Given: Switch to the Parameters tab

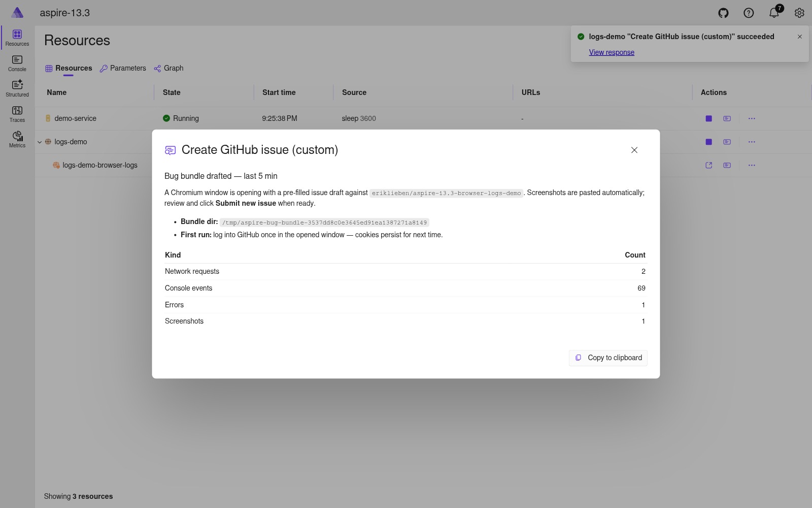Looking at the screenshot, I should [123, 68].
